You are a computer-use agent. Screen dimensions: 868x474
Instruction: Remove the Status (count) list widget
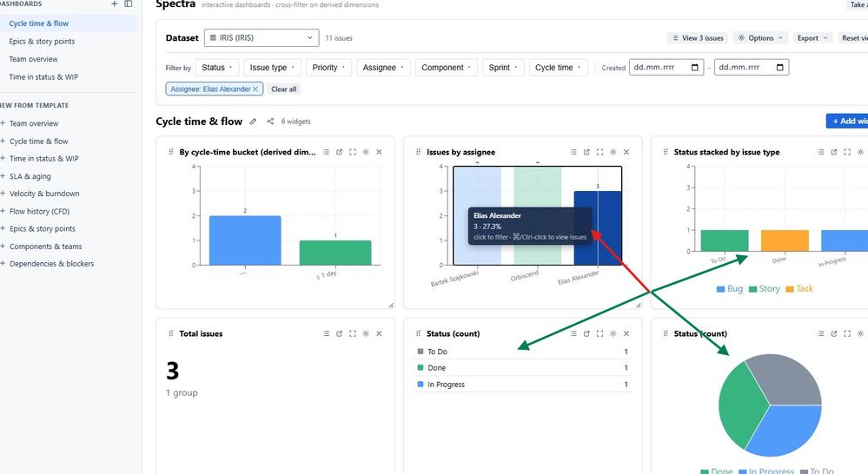pos(626,333)
